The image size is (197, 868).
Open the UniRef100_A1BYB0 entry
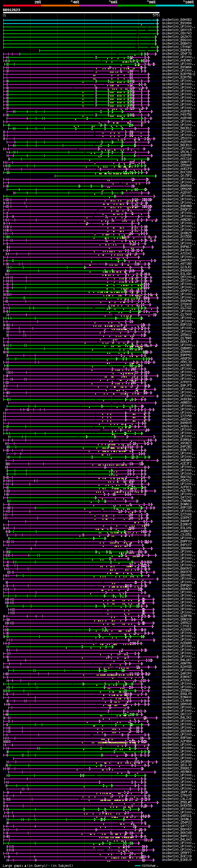tap(177, 155)
